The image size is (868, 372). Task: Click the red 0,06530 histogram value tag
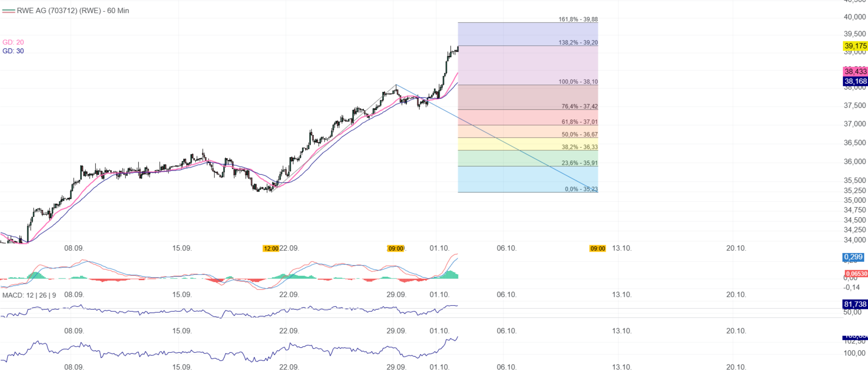pyautogui.click(x=856, y=274)
